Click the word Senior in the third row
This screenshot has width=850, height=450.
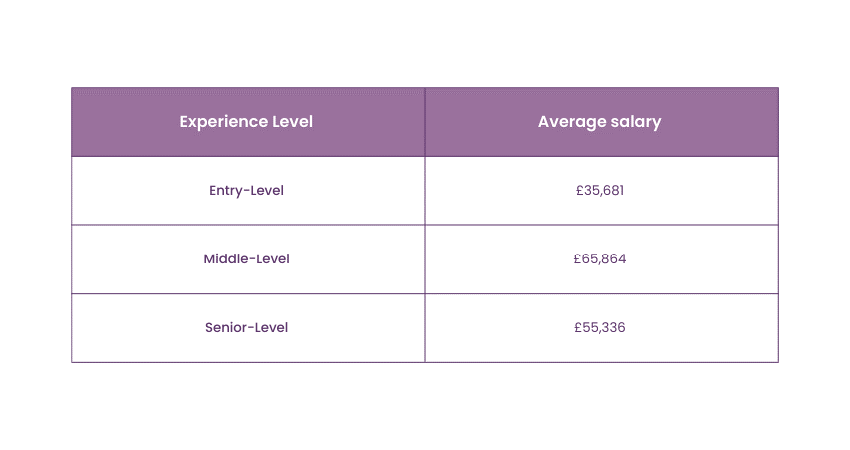pyautogui.click(x=226, y=327)
